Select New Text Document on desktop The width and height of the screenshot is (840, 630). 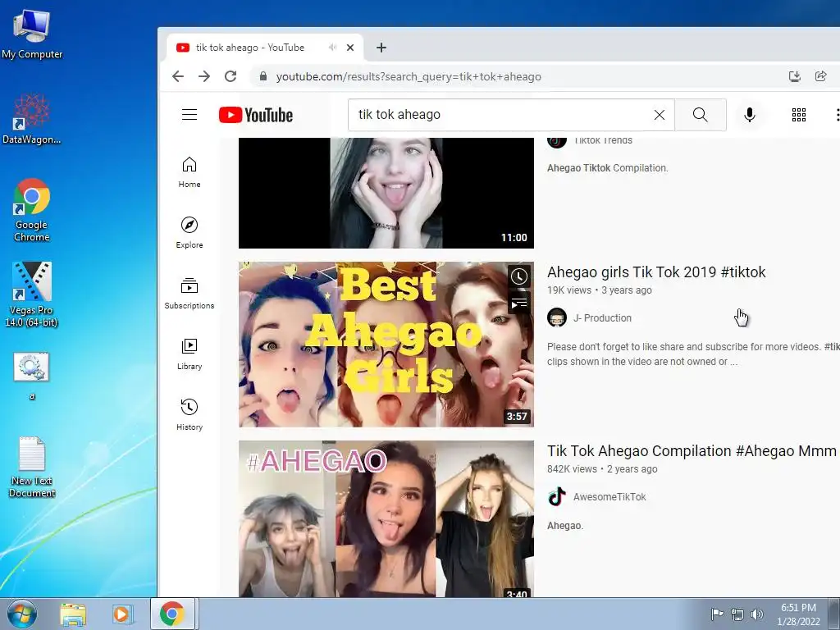click(32, 467)
